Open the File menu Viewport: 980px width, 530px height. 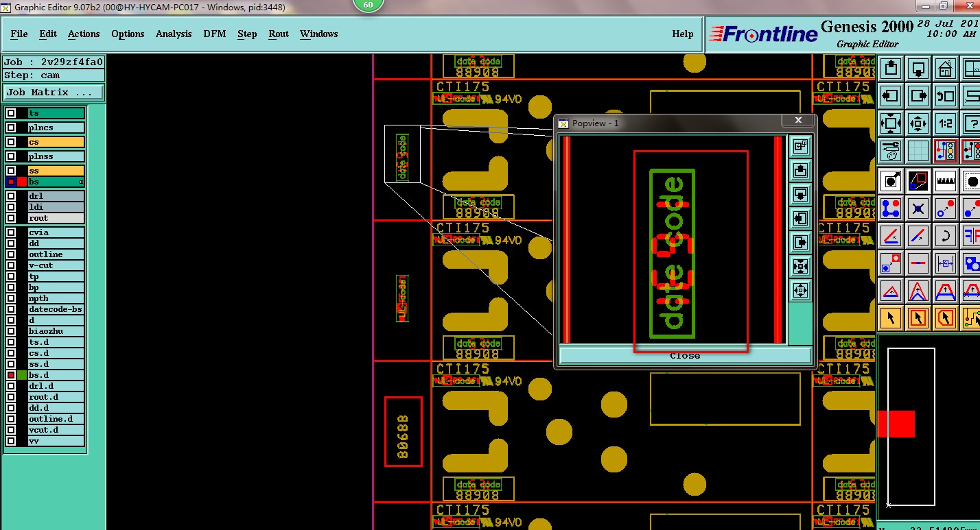19,34
